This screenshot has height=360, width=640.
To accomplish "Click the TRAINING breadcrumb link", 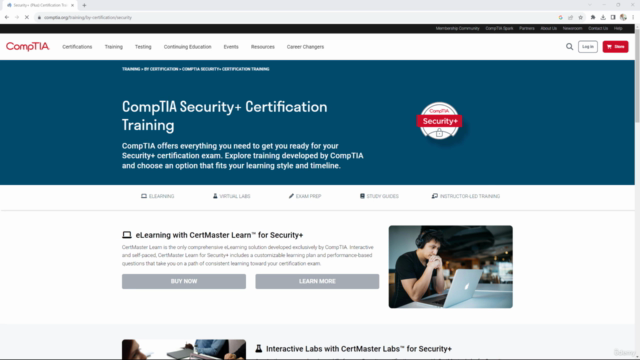I will tap(131, 69).
